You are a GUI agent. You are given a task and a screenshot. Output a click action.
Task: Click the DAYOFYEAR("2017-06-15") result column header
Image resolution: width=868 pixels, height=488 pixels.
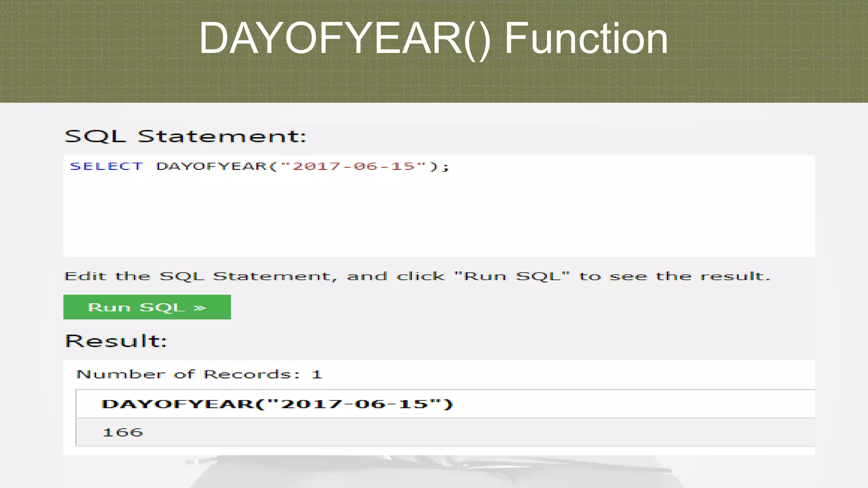(277, 404)
